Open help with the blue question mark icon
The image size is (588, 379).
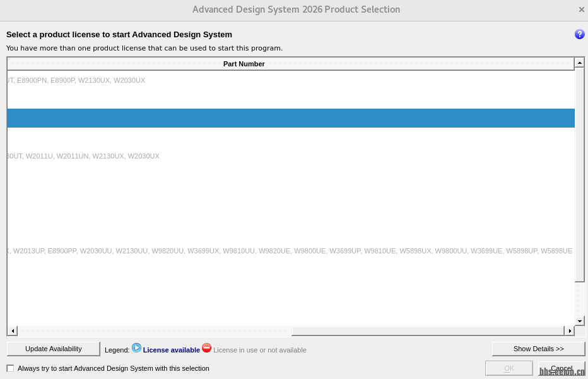pos(579,34)
